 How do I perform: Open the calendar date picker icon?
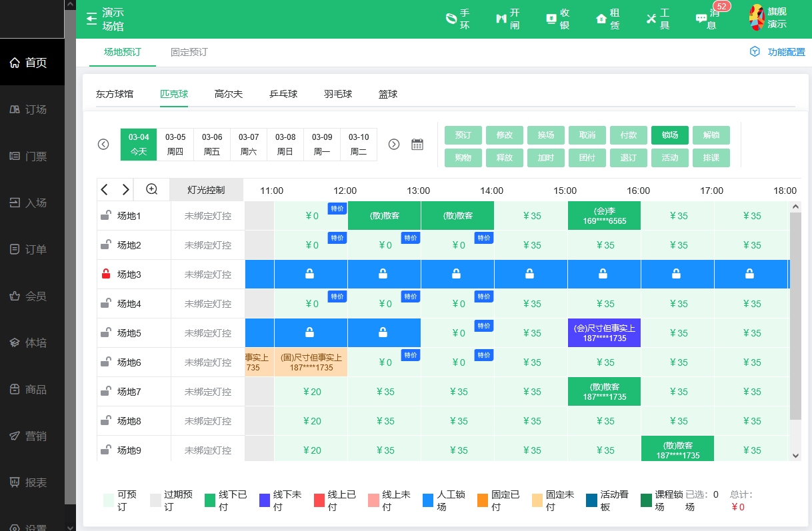417,144
